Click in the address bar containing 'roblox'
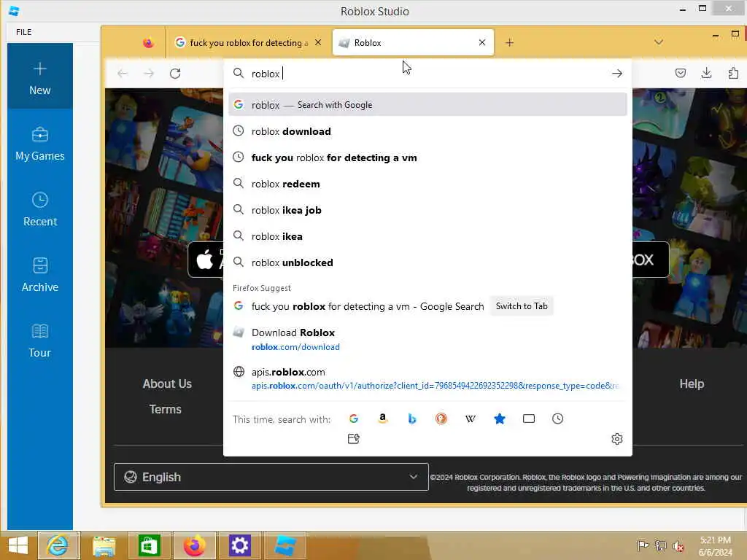The width and height of the screenshot is (747, 560). (427, 74)
